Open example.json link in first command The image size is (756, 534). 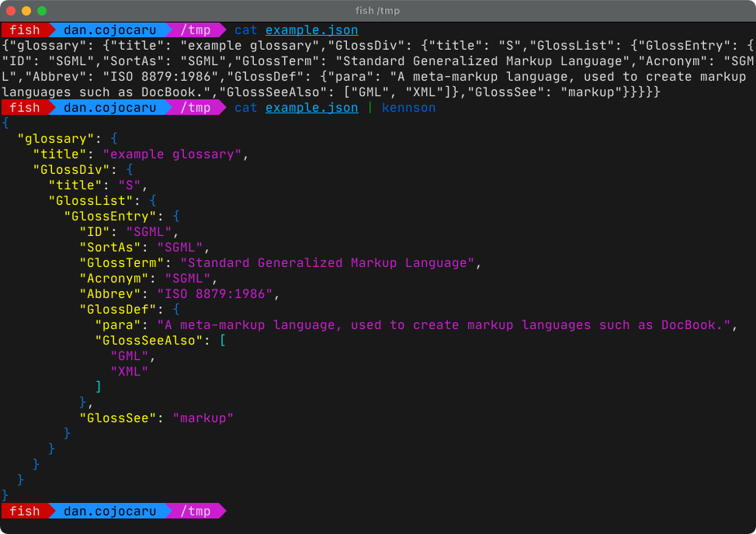click(312, 30)
